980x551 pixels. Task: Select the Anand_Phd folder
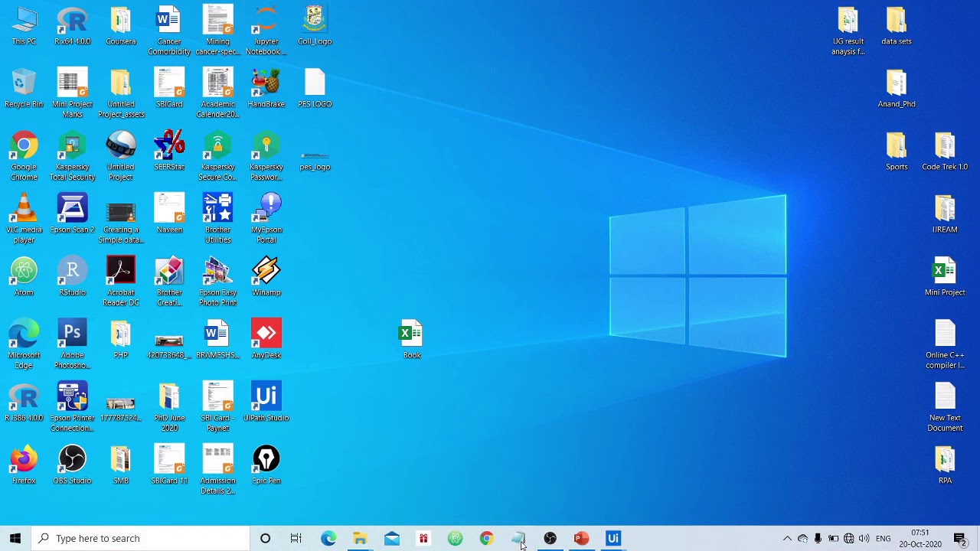(x=897, y=90)
